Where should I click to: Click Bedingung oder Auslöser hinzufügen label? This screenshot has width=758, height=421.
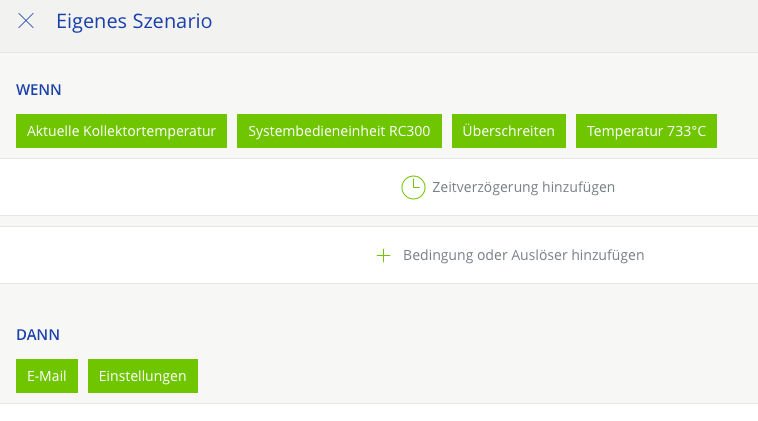(x=523, y=255)
